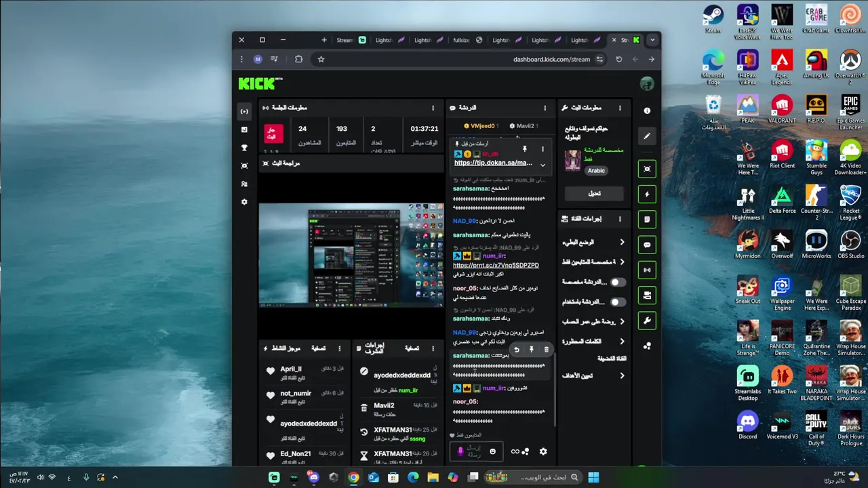Open the activity feed panel three-dot menu

(339, 348)
